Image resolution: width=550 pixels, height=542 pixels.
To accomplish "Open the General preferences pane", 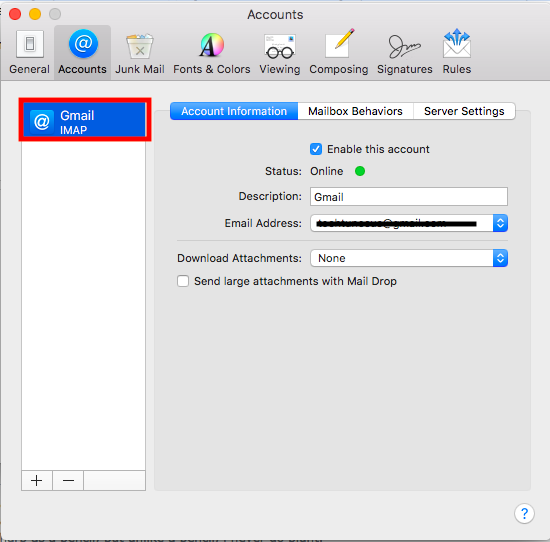I will 29,52.
